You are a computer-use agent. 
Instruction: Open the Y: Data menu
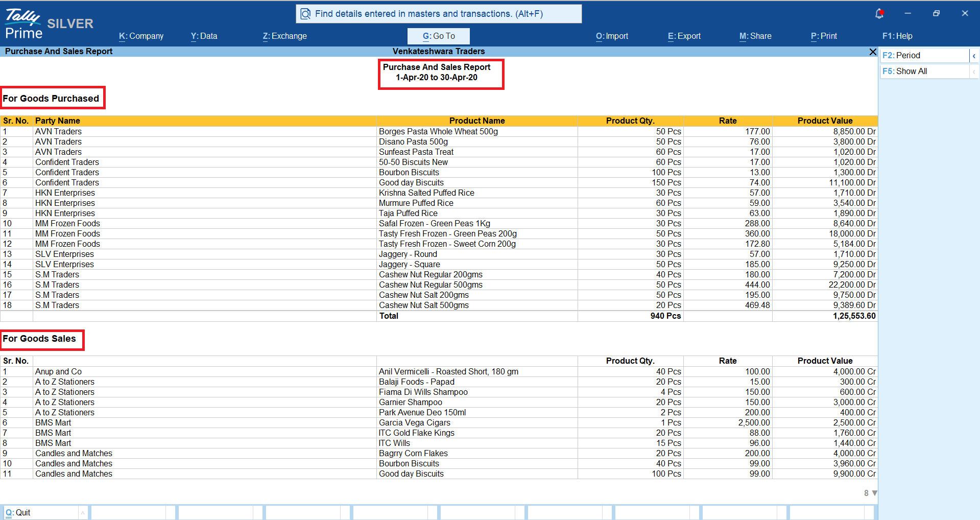(204, 36)
